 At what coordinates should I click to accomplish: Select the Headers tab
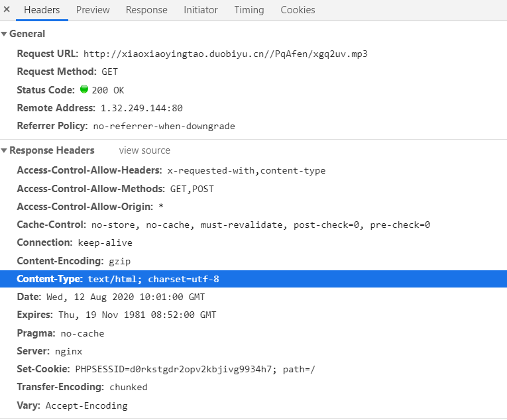click(x=42, y=10)
